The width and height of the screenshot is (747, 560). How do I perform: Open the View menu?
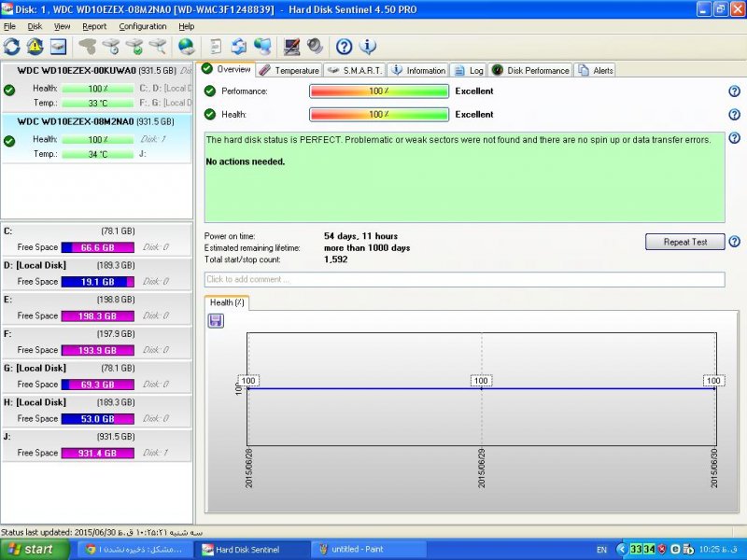(62, 27)
